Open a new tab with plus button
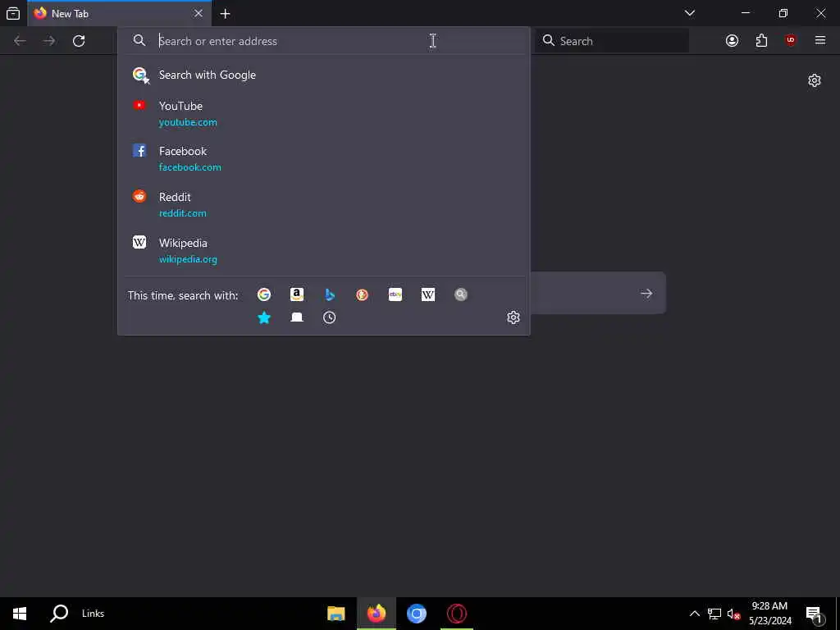Screen dimensions: 840x630 pyautogui.click(x=225, y=14)
